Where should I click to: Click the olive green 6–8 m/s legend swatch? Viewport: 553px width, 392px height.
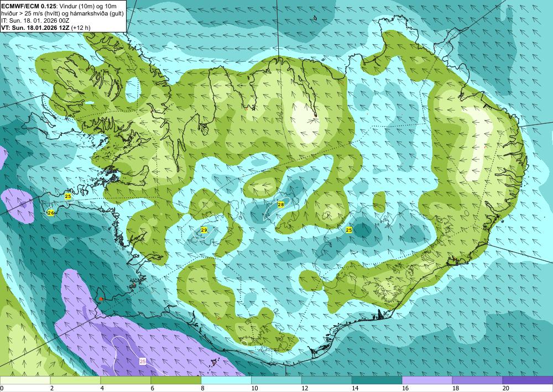[176, 380]
